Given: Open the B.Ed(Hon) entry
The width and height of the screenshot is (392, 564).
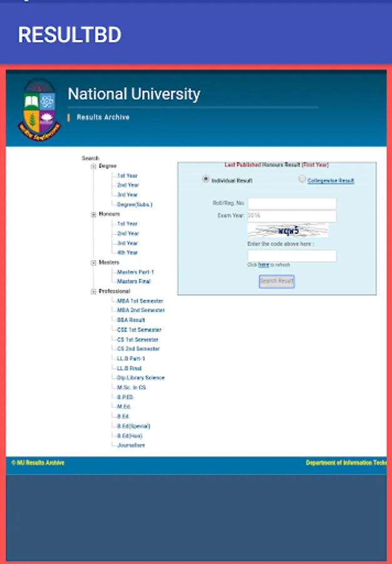Looking at the screenshot, I should coord(130,436).
